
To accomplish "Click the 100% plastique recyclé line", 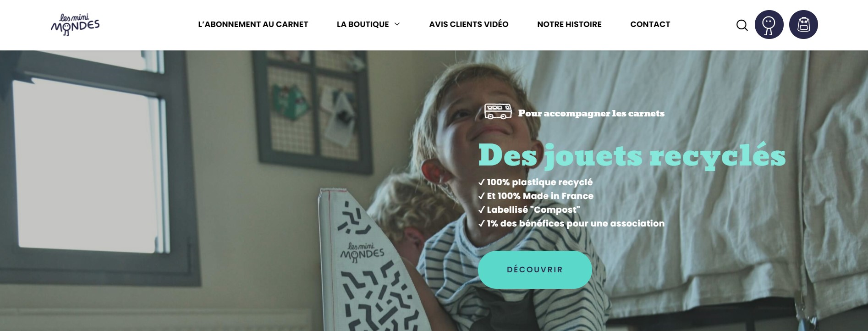I will (x=535, y=182).
